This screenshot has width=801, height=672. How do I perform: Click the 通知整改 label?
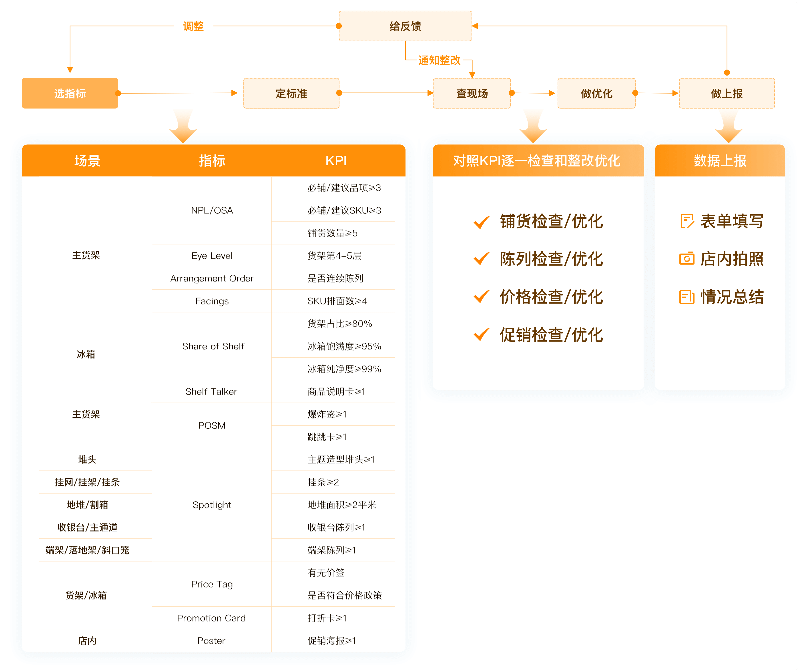pyautogui.click(x=440, y=60)
